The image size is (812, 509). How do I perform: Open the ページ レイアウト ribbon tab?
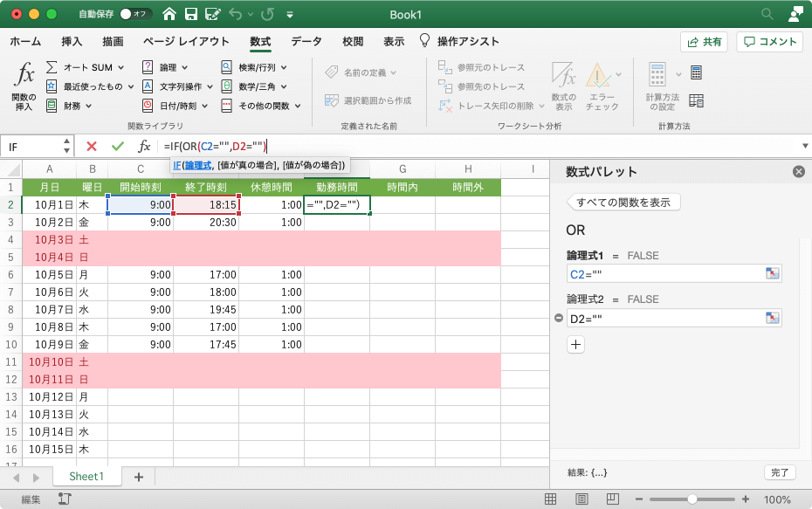186,41
